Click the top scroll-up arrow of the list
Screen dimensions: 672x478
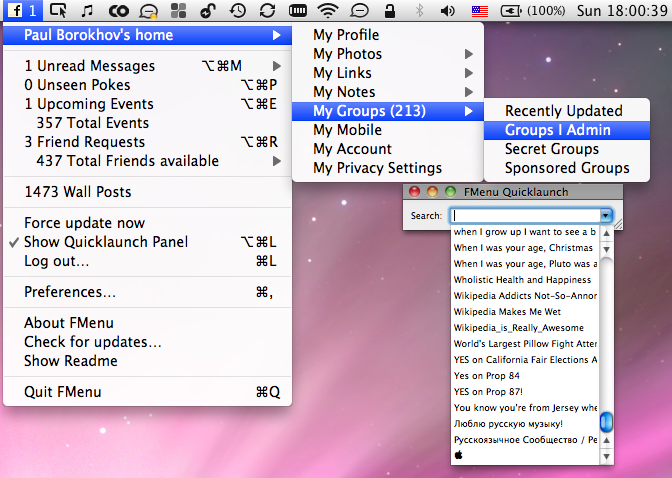point(606,234)
